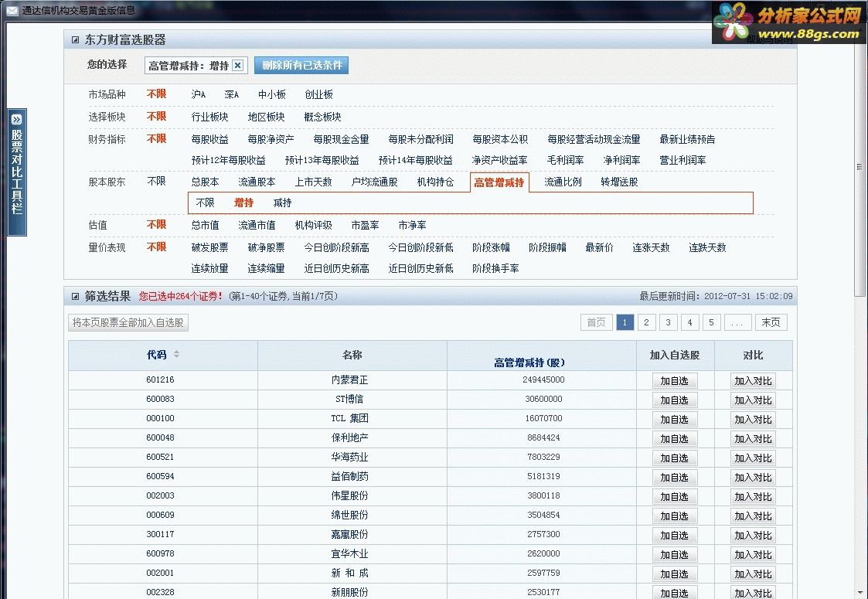Open 每股收益 financial filter
868x599 pixels.
209,139
